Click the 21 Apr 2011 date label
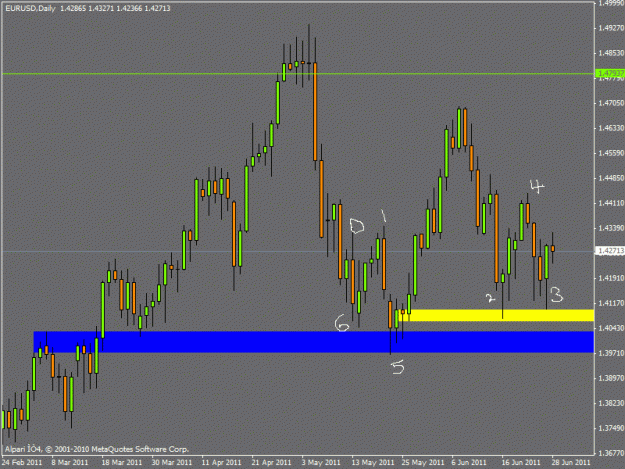This screenshot has width=625, height=469. (271, 463)
